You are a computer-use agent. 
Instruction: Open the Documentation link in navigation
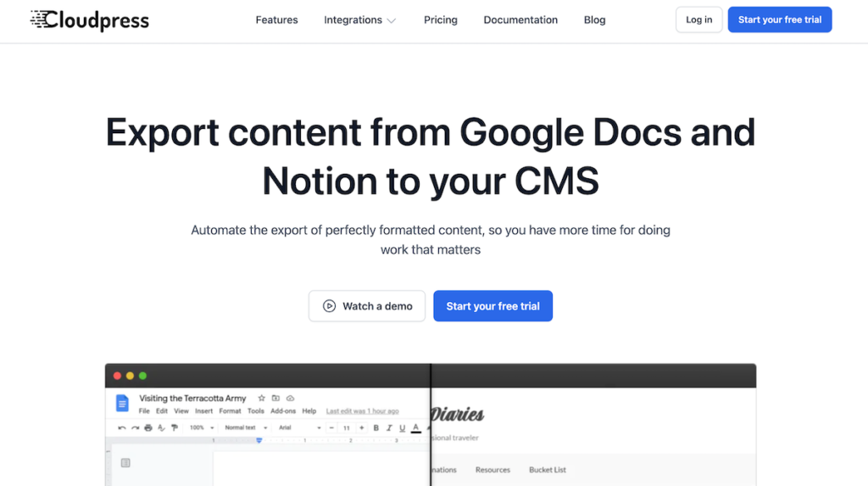click(520, 20)
